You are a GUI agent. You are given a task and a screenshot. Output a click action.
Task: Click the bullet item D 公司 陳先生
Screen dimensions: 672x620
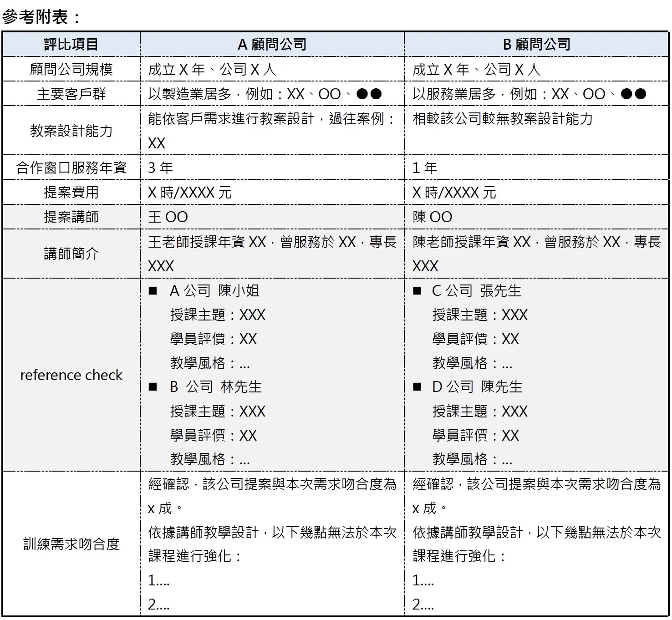point(468,387)
